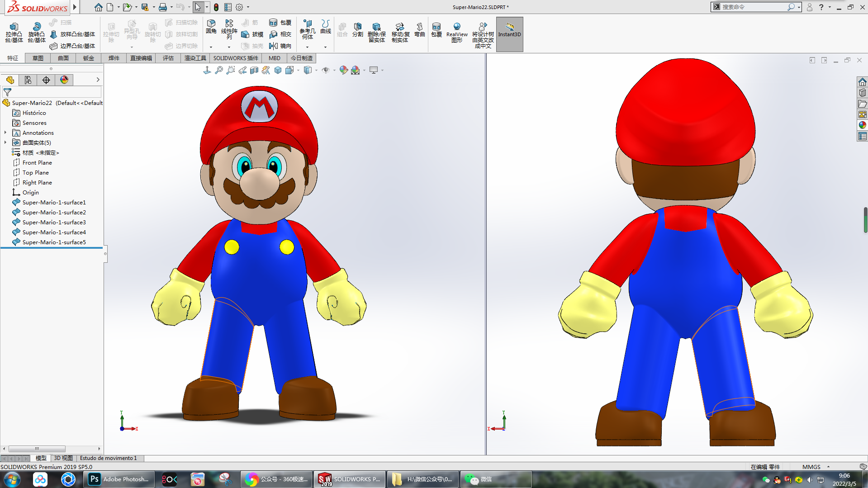The image size is (868, 488).
Task: Open the dropdown arrow under 曲线
Action: [x=326, y=47]
